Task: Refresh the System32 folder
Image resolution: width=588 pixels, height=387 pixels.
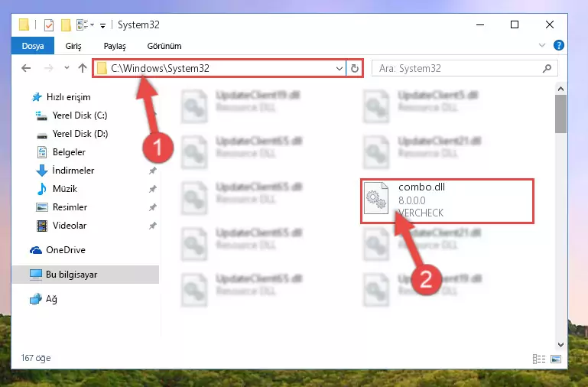Action: (354, 68)
